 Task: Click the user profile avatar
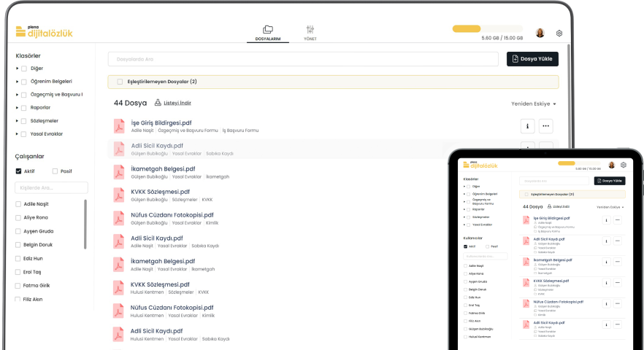(x=540, y=33)
